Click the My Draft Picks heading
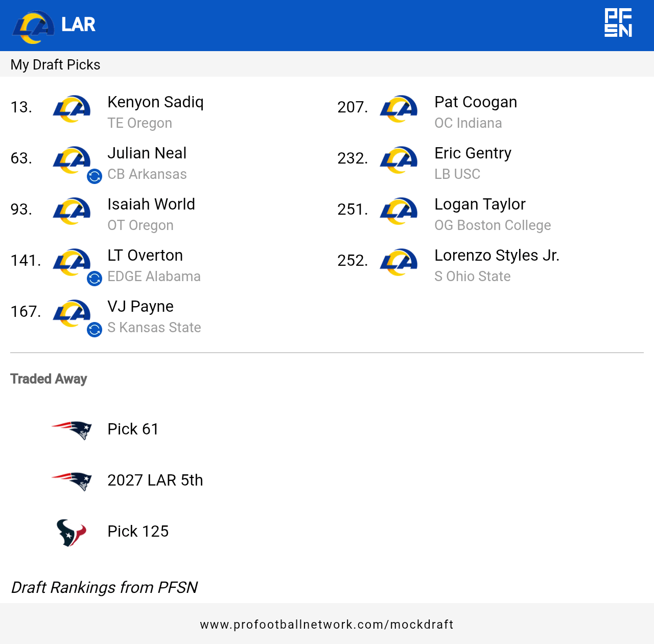Image resolution: width=654 pixels, height=644 pixels. pyautogui.click(x=55, y=65)
